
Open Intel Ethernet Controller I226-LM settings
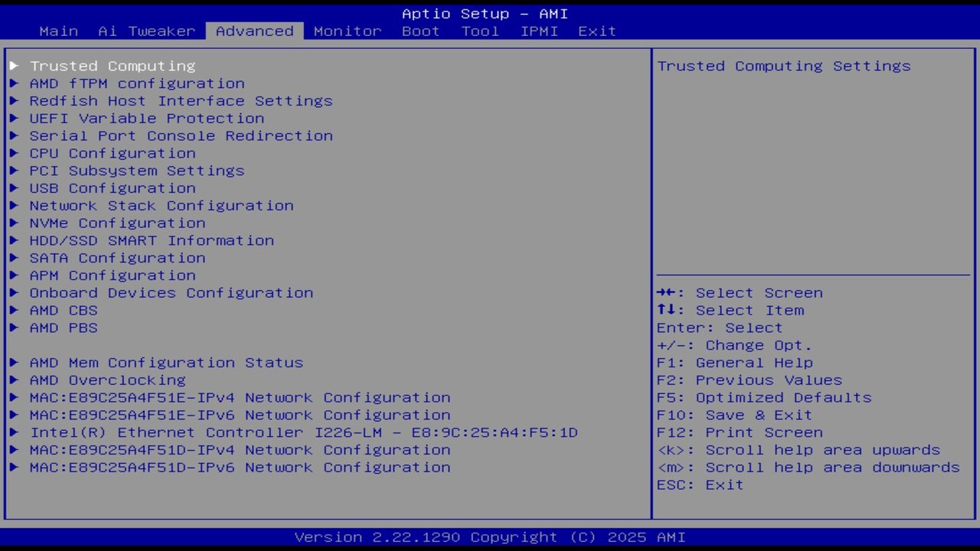[303, 432]
